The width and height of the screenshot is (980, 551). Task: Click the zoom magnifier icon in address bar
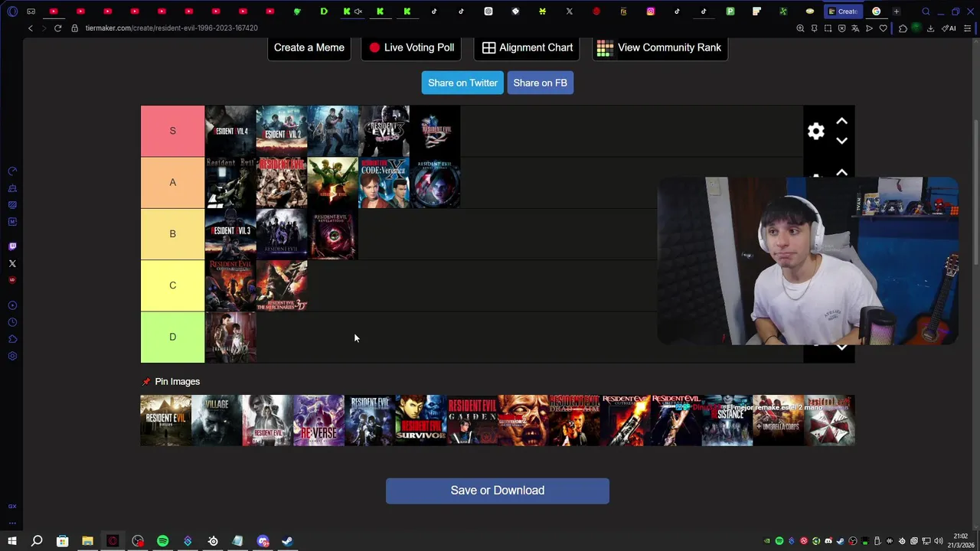[x=800, y=28]
